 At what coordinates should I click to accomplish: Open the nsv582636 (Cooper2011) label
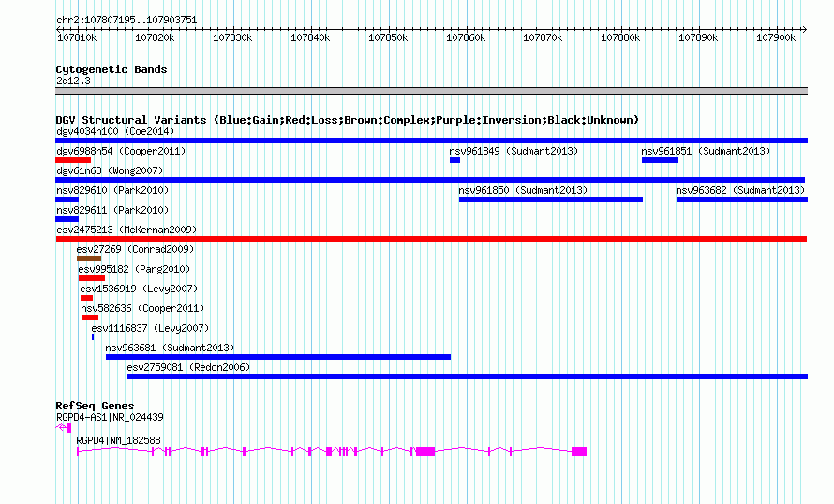[x=142, y=308]
